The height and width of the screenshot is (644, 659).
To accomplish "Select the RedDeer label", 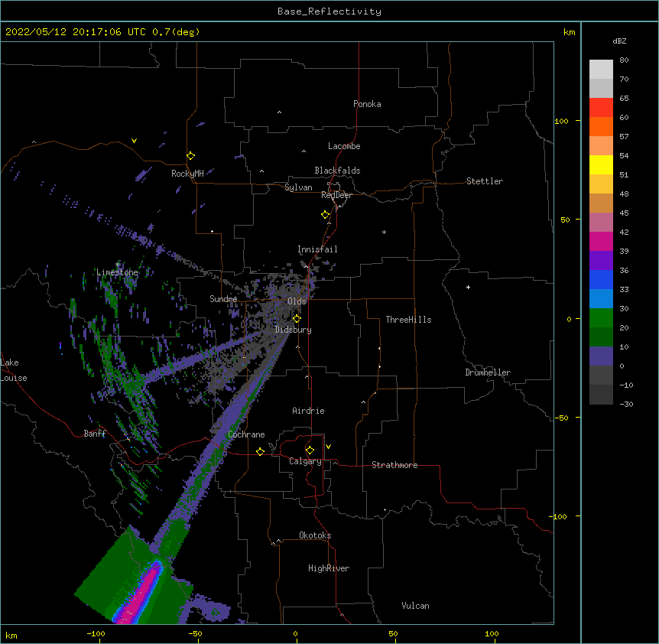I will click(336, 195).
